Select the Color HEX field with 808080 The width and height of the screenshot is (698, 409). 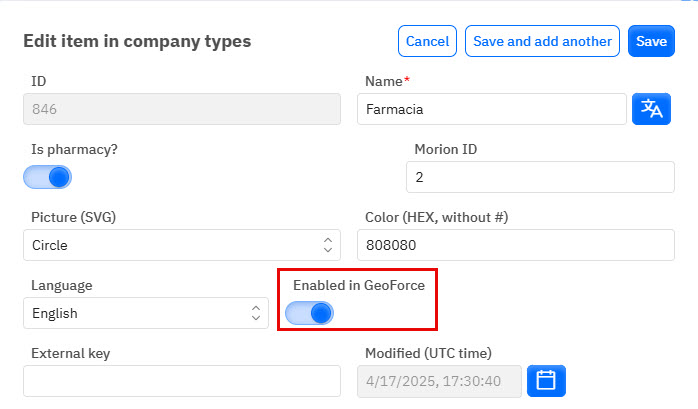click(515, 245)
